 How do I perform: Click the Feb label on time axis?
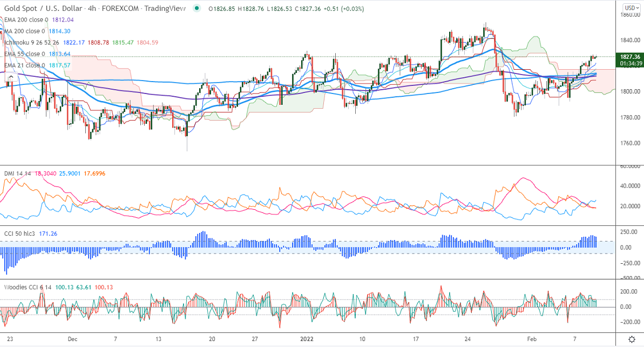coord(532,339)
